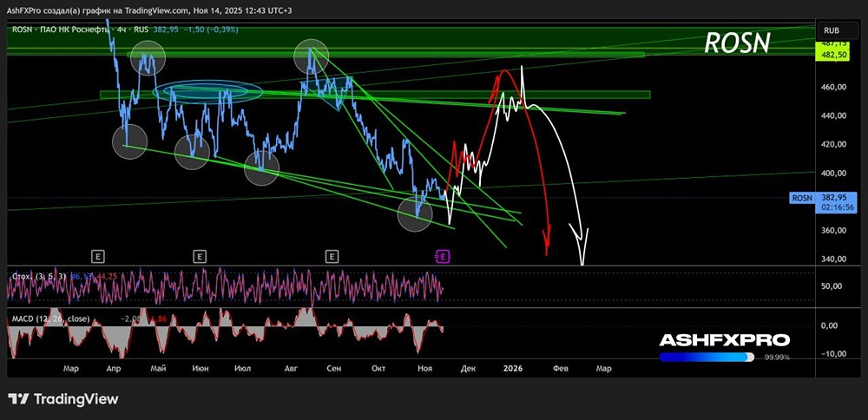Click the 440,00 price scale value
This screenshot has width=868, height=420.
point(833,115)
